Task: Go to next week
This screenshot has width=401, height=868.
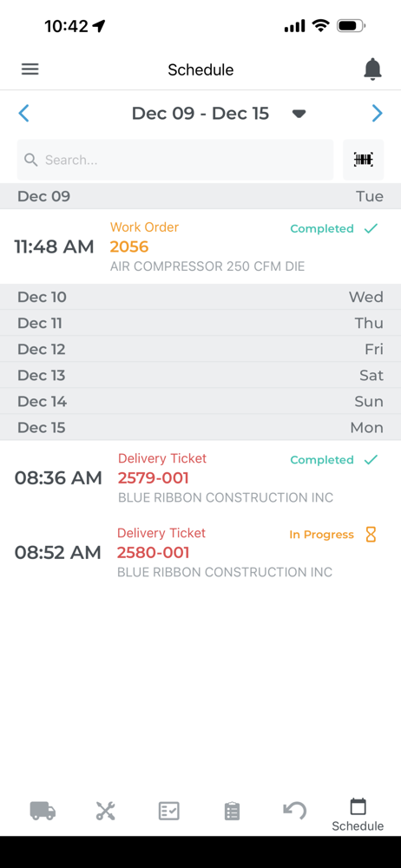Action: coord(378,114)
